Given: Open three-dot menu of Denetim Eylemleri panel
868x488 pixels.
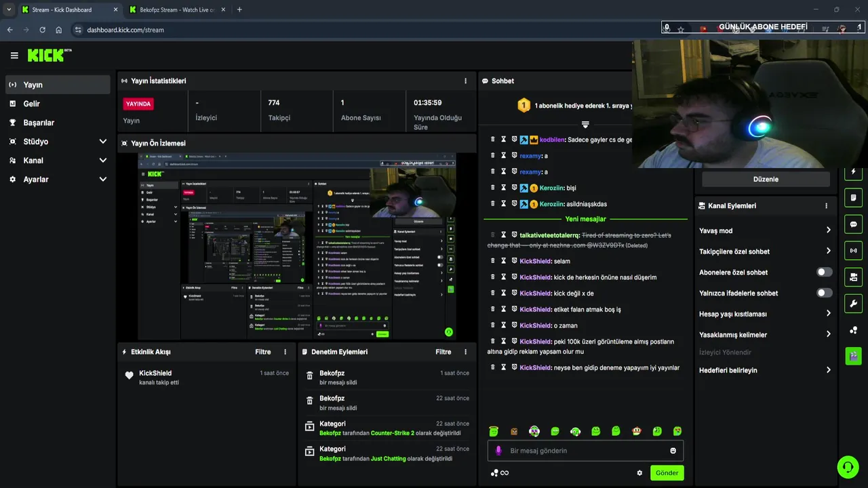Looking at the screenshot, I should 465,352.
